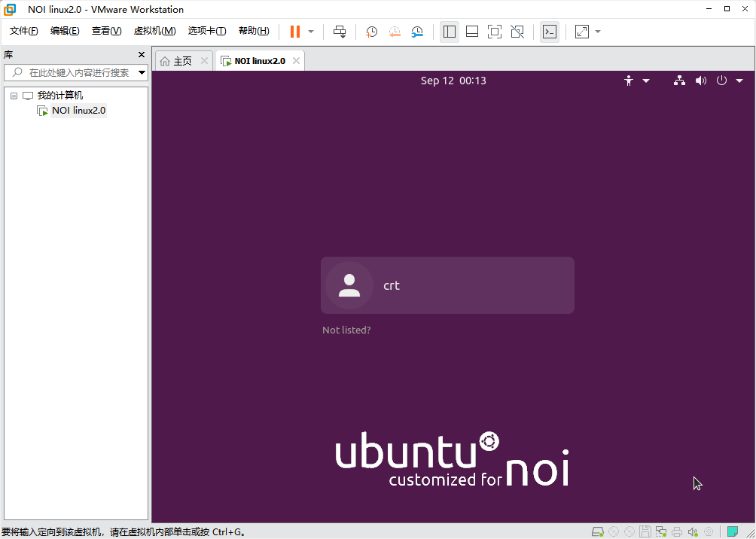Collapse the 我的计算机 tree node
Image resolution: width=756 pixels, height=539 pixels.
tap(14, 96)
